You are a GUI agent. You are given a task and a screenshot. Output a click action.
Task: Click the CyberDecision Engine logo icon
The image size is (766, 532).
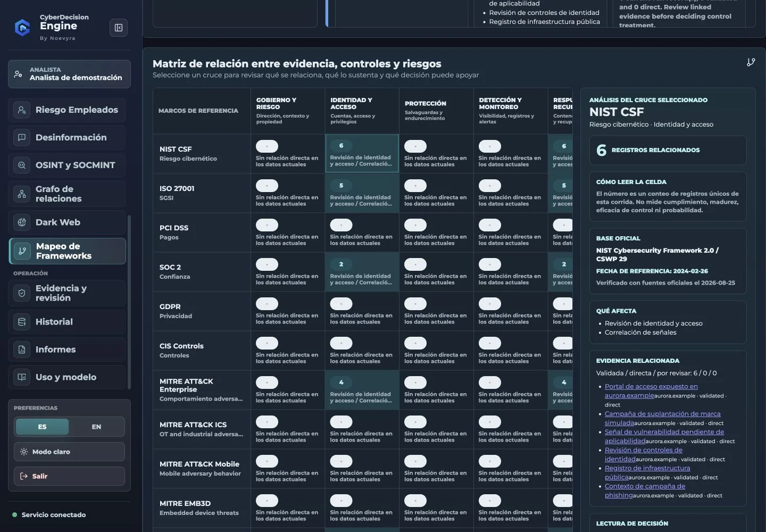click(x=22, y=27)
